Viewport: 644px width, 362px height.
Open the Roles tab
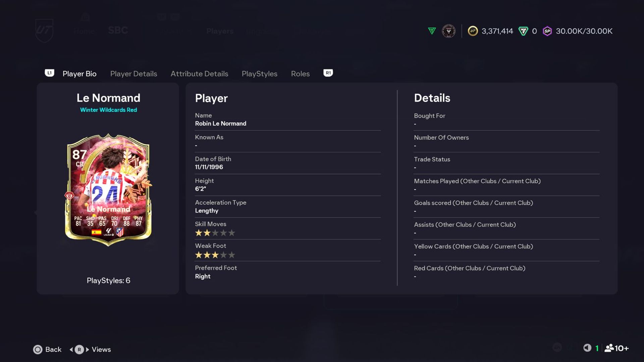[300, 74]
